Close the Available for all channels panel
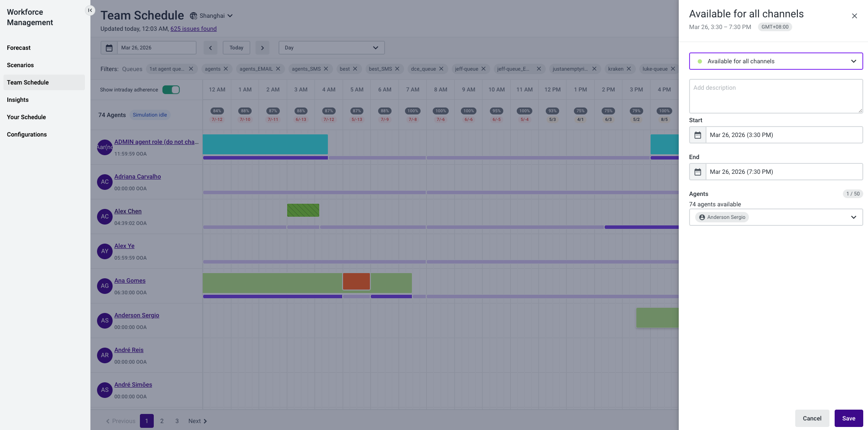This screenshot has width=868, height=430. click(855, 16)
